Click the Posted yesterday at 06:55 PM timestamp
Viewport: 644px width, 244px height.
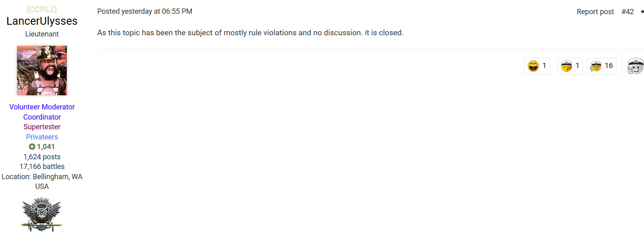[145, 11]
